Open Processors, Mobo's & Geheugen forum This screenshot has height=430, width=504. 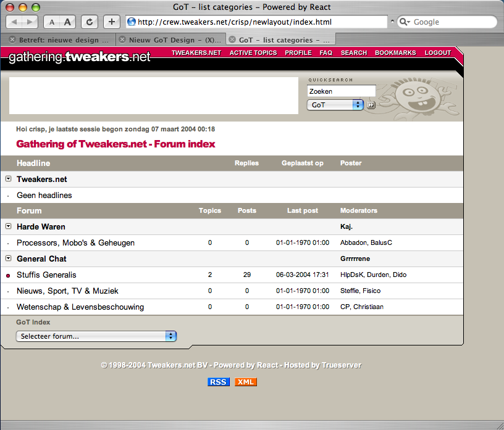[x=75, y=243]
